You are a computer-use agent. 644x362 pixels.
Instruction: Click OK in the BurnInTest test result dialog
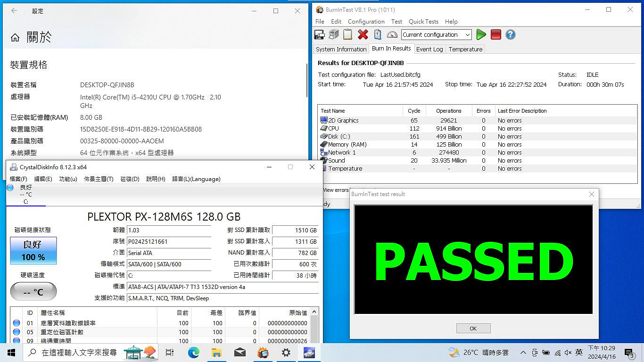point(473,329)
